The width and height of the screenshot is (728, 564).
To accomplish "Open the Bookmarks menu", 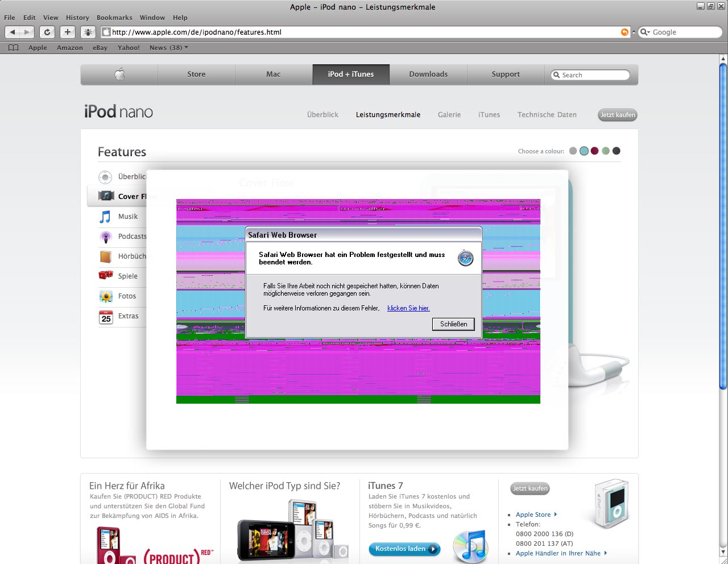I will click(114, 18).
